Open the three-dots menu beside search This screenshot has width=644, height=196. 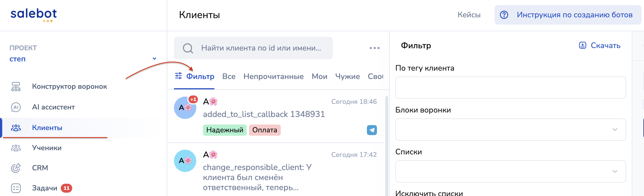[x=374, y=48]
